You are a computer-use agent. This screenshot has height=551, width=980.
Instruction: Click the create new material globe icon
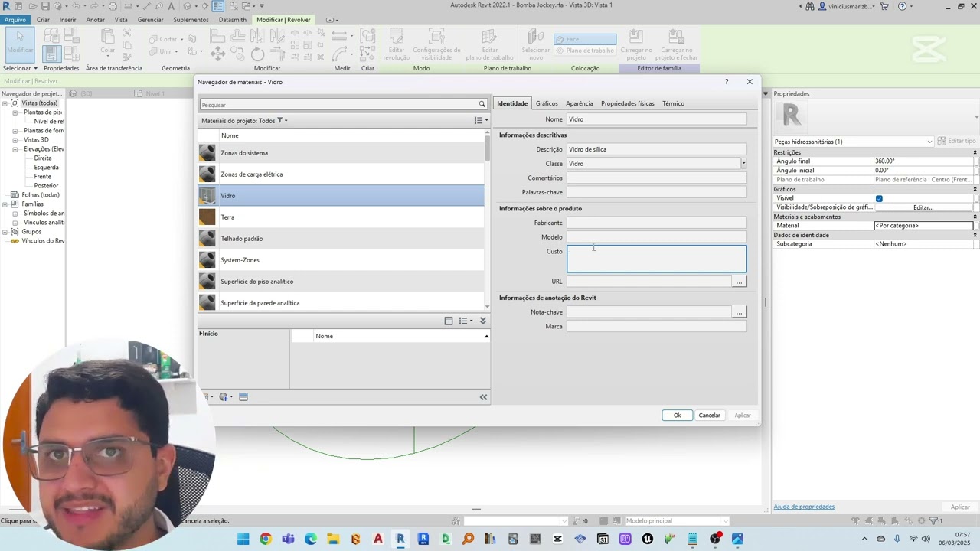(224, 396)
